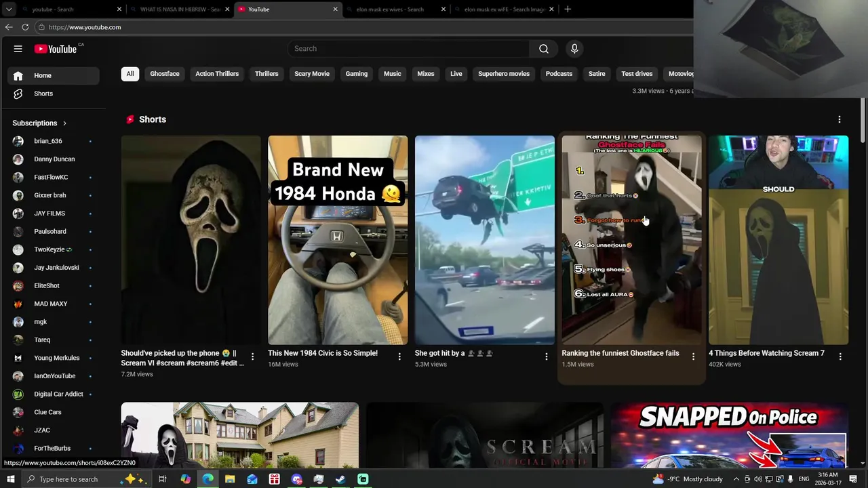Click the YouTube logo
868x488 pixels.
[56, 49]
